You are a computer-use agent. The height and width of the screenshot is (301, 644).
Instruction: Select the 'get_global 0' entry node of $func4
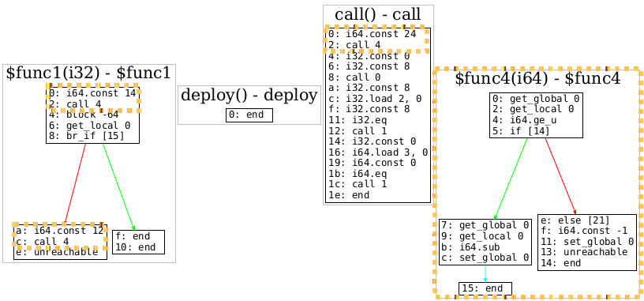click(x=536, y=115)
